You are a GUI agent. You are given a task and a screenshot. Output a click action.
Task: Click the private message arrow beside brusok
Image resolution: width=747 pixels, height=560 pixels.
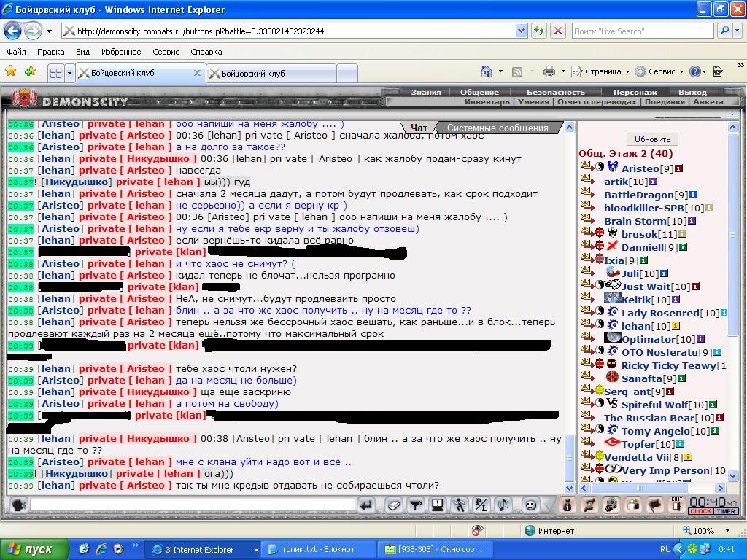[x=587, y=233]
